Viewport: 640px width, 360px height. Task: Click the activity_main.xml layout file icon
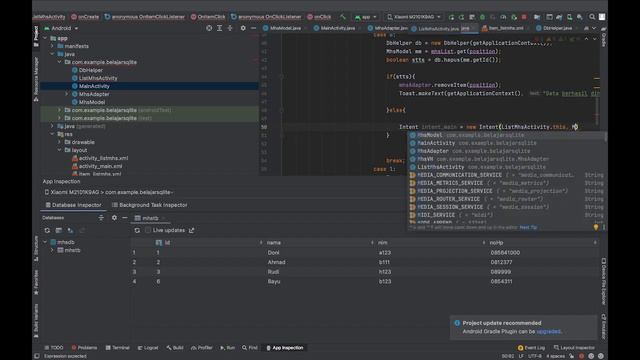(x=75, y=166)
